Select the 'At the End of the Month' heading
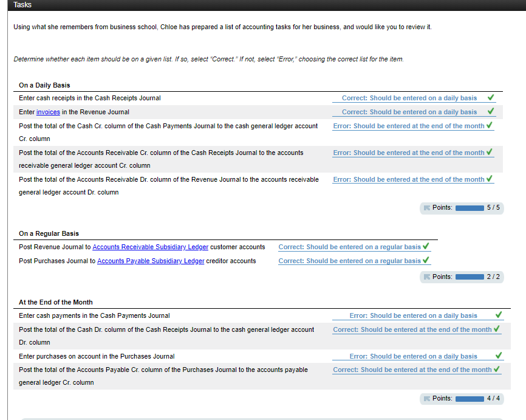 [56, 302]
